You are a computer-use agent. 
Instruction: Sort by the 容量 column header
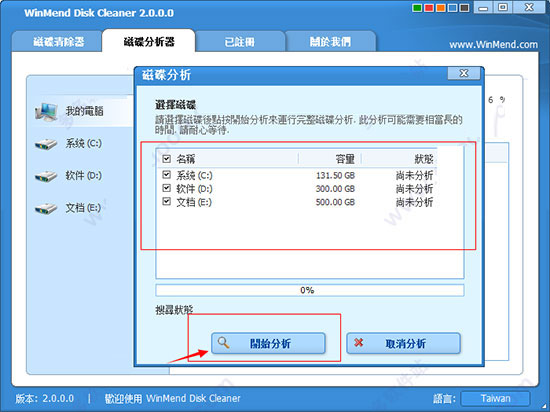click(330, 159)
